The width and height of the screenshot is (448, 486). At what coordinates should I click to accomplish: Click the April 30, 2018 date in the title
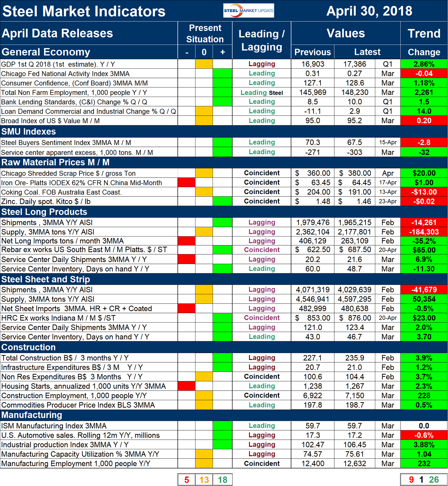tap(369, 11)
